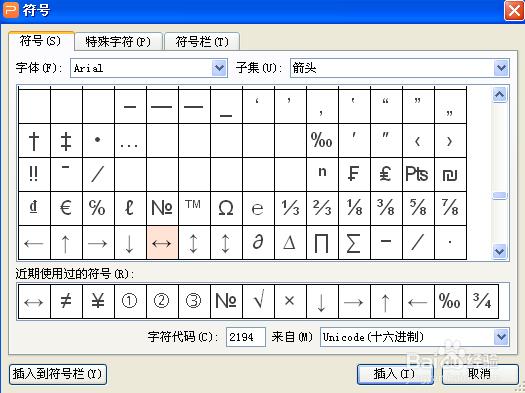Screen dimensions: 525x393
Task: Choose ↔ in recently used symbols row
Action: point(34,301)
